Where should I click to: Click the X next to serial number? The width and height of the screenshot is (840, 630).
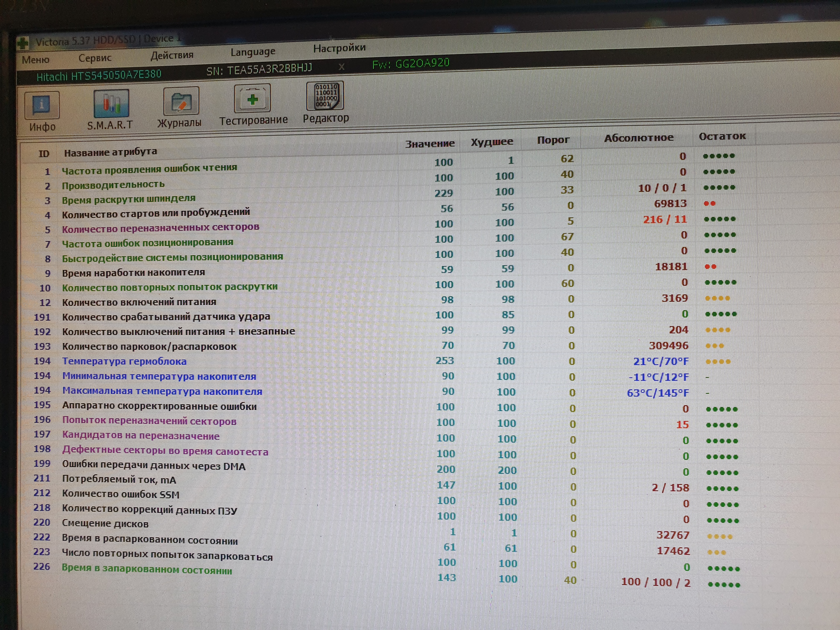click(x=341, y=67)
